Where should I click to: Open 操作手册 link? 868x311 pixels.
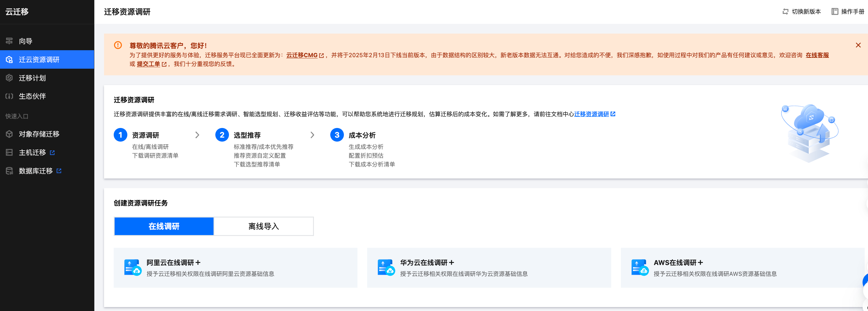click(x=848, y=11)
